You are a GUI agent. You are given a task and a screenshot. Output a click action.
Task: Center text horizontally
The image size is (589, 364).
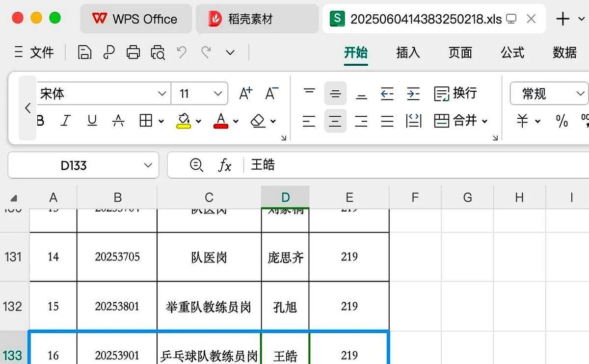(x=335, y=121)
